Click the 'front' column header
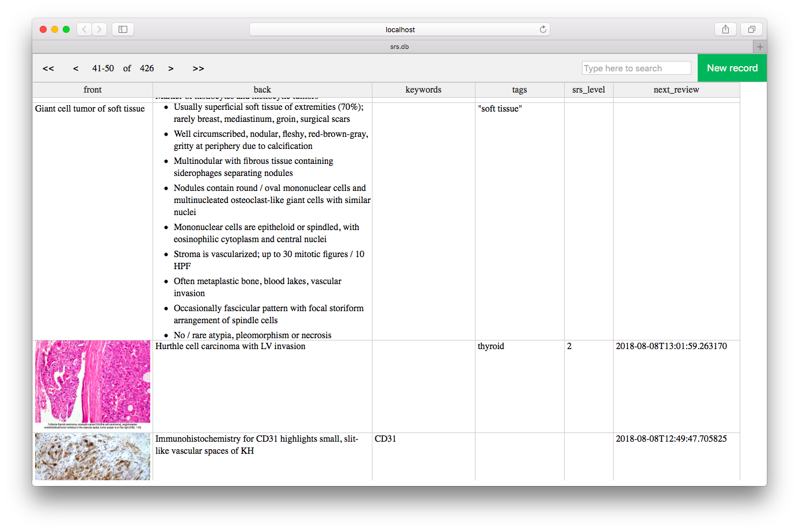 point(93,90)
